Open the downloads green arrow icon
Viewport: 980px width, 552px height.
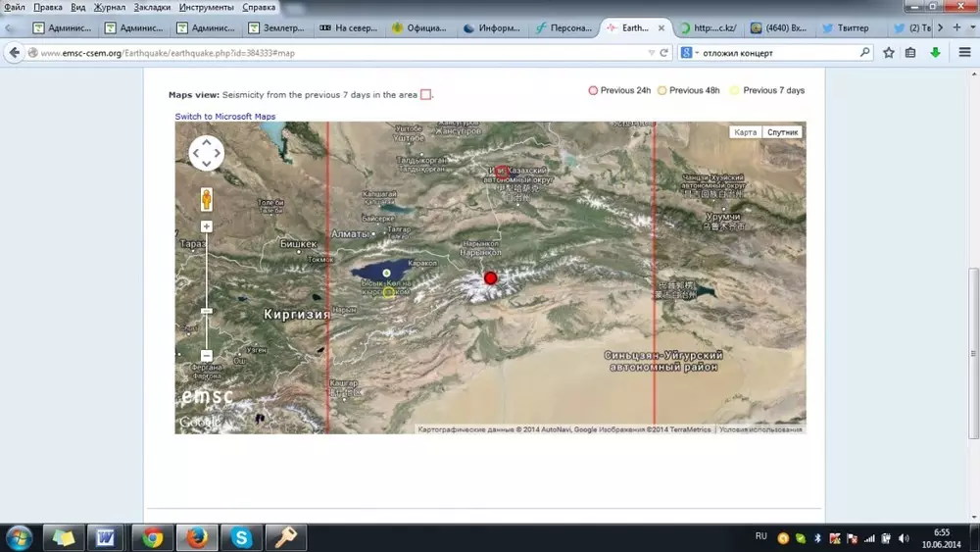(x=935, y=52)
